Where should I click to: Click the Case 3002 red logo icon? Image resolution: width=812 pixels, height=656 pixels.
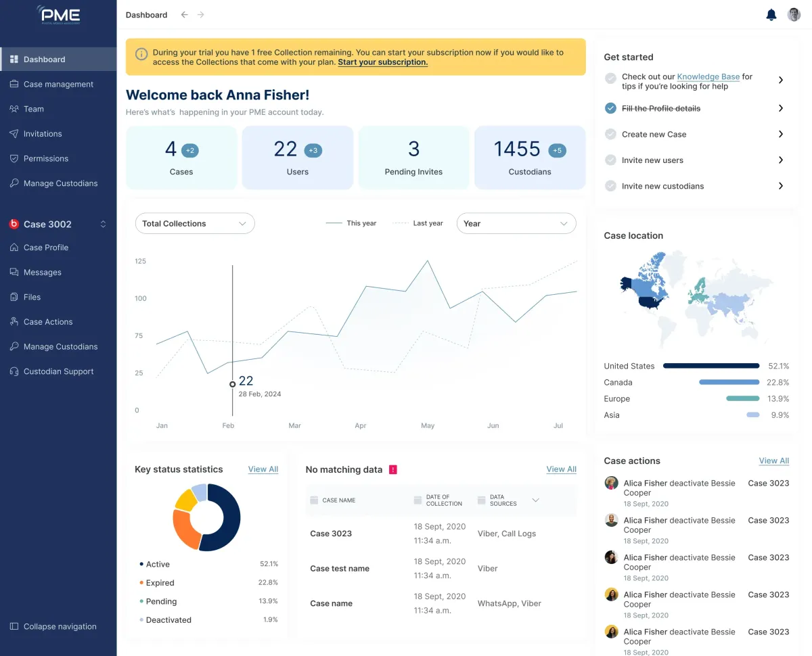[x=14, y=225]
